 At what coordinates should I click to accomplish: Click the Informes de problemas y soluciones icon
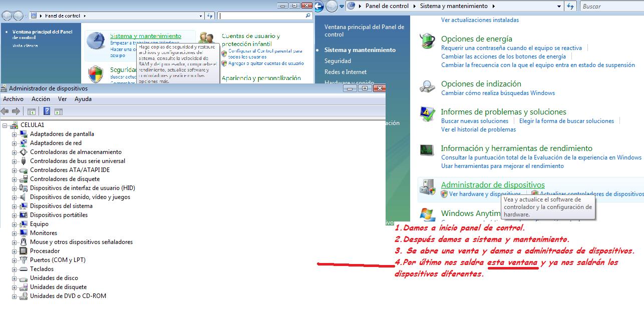point(427,114)
